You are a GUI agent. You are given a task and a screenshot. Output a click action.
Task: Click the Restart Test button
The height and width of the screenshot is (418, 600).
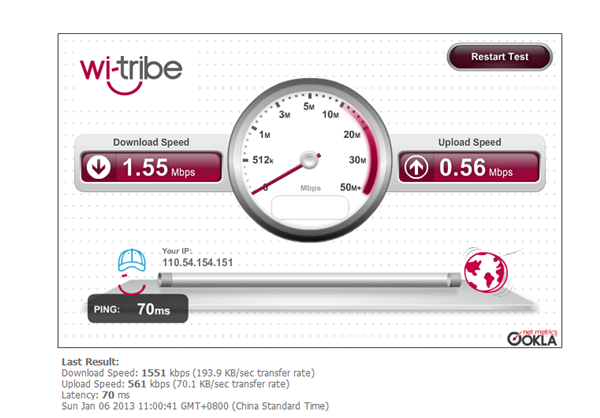(499, 57)
